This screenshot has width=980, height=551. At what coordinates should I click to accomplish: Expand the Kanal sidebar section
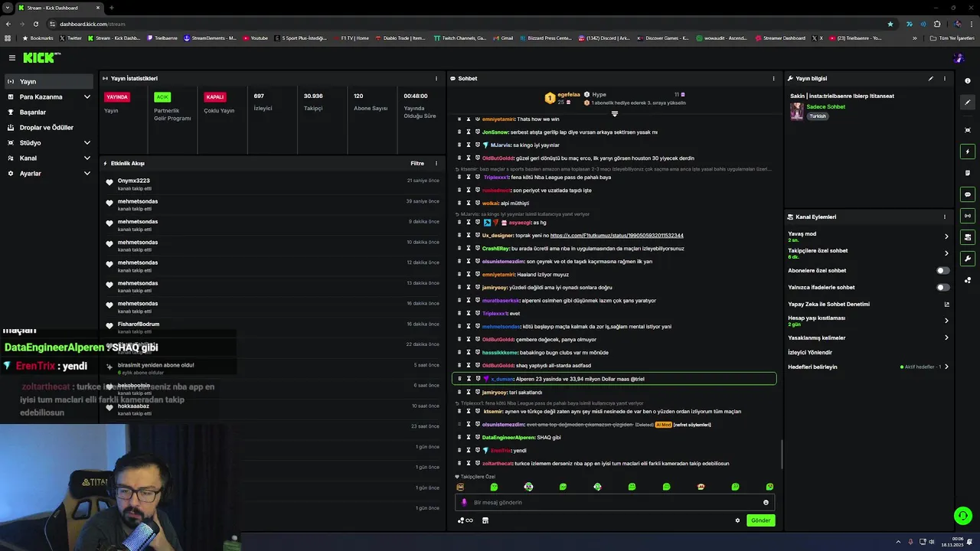(x=49, y=158)
